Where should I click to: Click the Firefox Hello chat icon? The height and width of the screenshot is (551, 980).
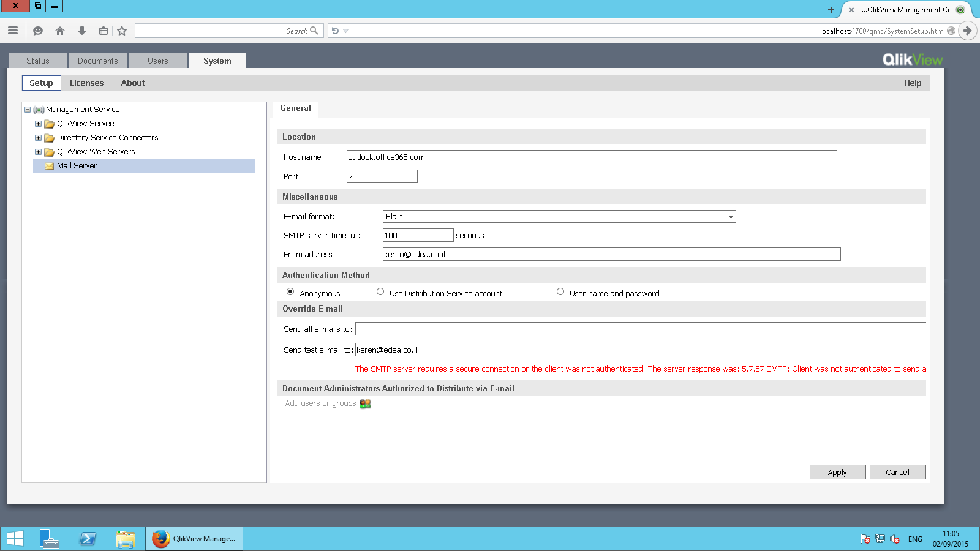click(x=38, y=31)
